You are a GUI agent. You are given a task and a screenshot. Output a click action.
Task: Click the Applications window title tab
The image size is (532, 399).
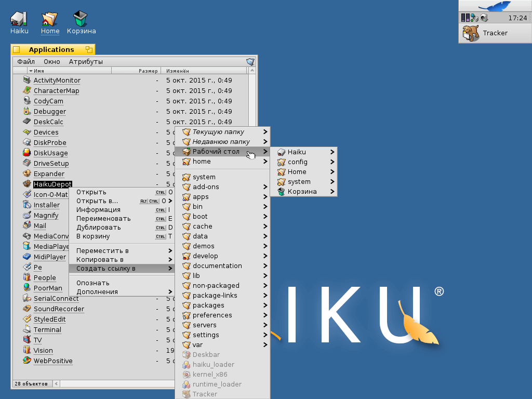click(x=53, y=49)
